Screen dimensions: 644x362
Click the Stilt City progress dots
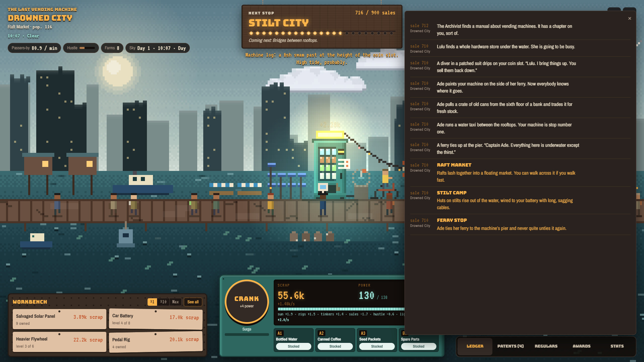point(321,33)
